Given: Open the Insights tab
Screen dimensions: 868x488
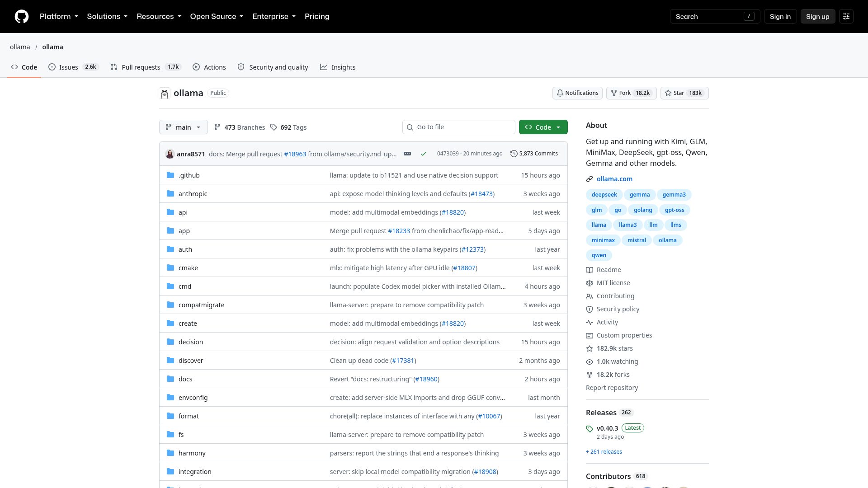Looking at the screenshot, I should (x=338, y=67).
